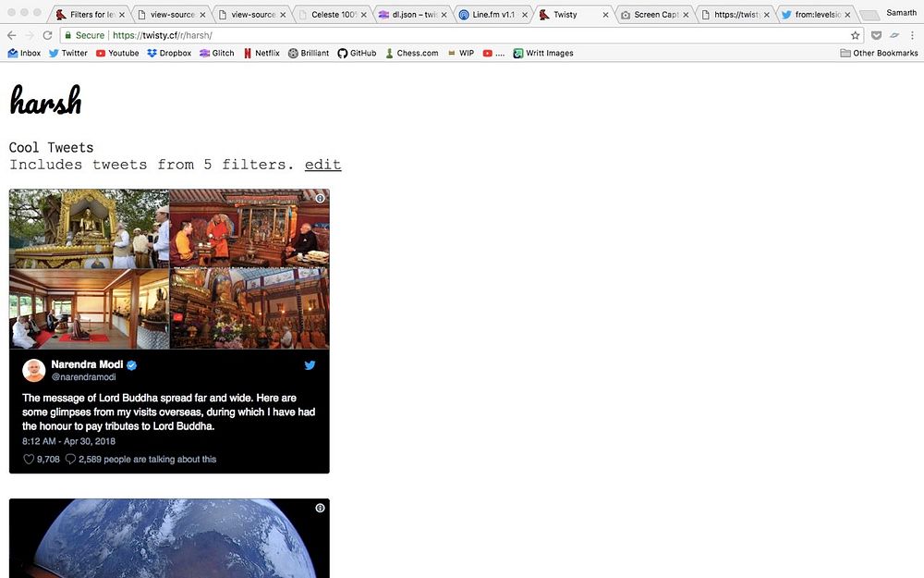Screen dimensions: 924x578
Task: Open the Dropbox bookmark
Action: click(x=169, y=53)
